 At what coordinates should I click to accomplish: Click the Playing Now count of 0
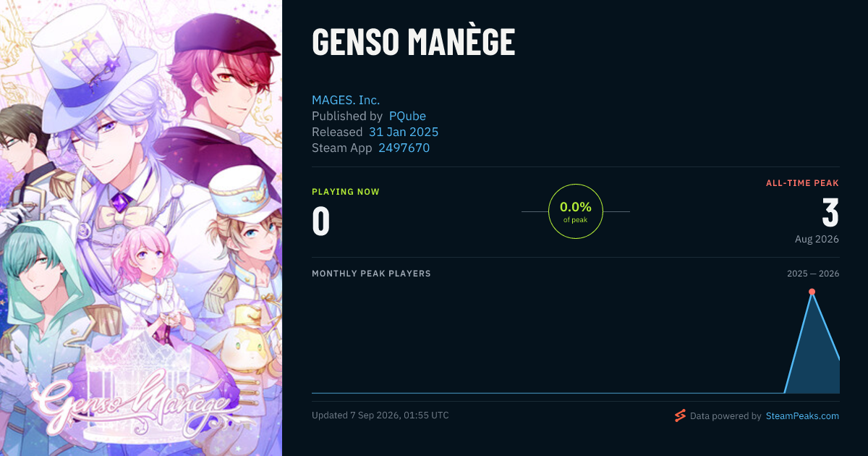coord(320,221)
